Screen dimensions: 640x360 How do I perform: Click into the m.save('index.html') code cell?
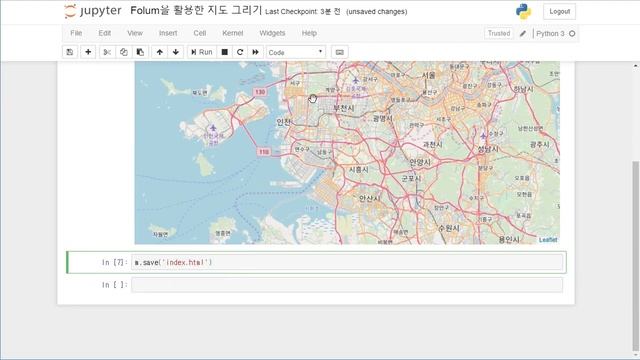pyautogui.click(x=347, y=262)
